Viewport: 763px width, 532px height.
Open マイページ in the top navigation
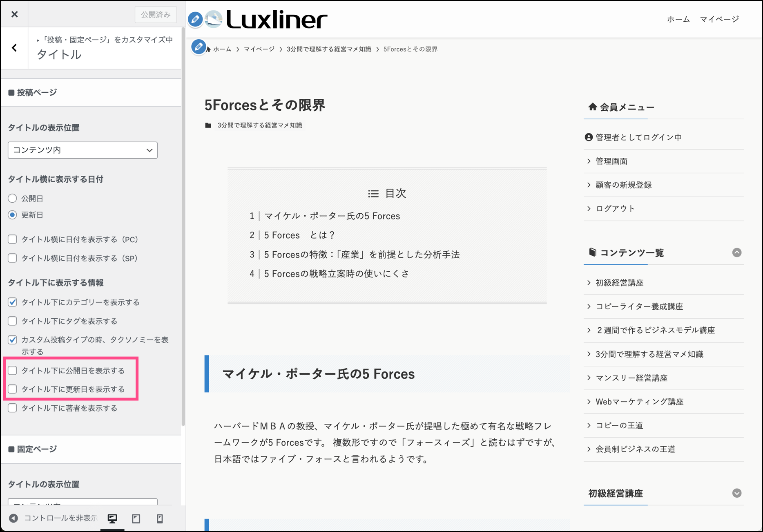coord(719,19)
